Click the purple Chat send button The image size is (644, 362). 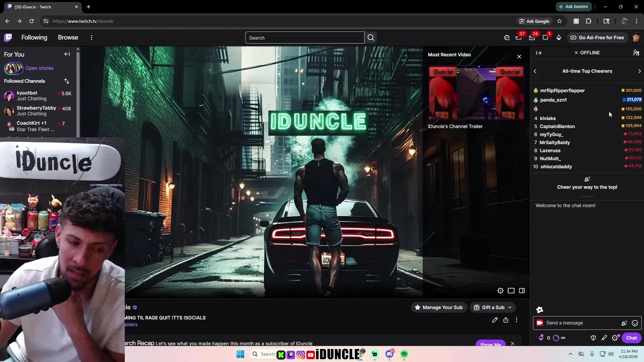click(631, 338)
